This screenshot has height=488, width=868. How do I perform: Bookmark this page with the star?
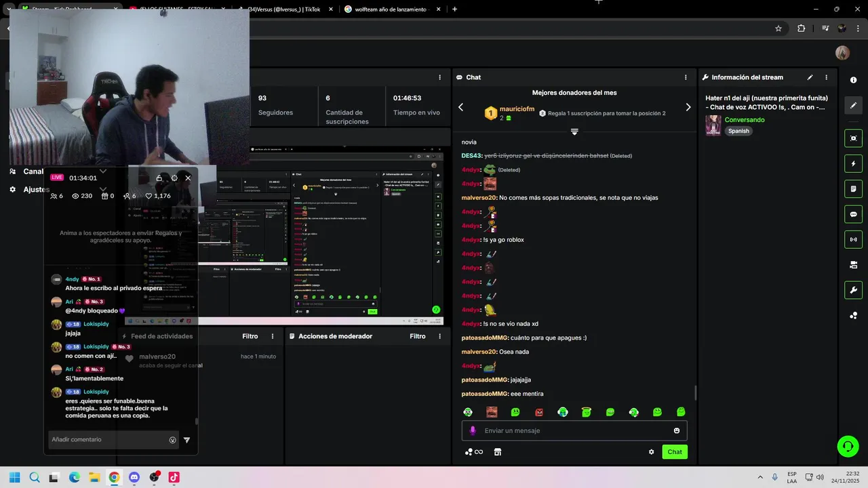(778, 28)
